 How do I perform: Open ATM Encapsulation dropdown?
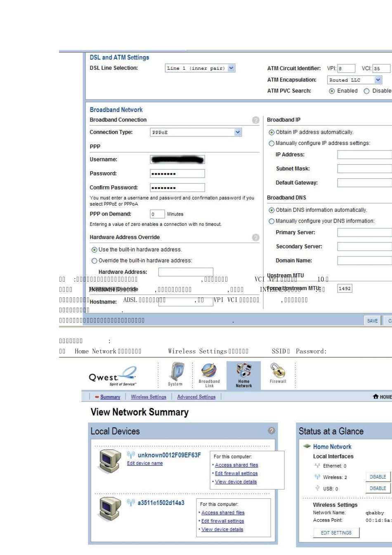355,80
